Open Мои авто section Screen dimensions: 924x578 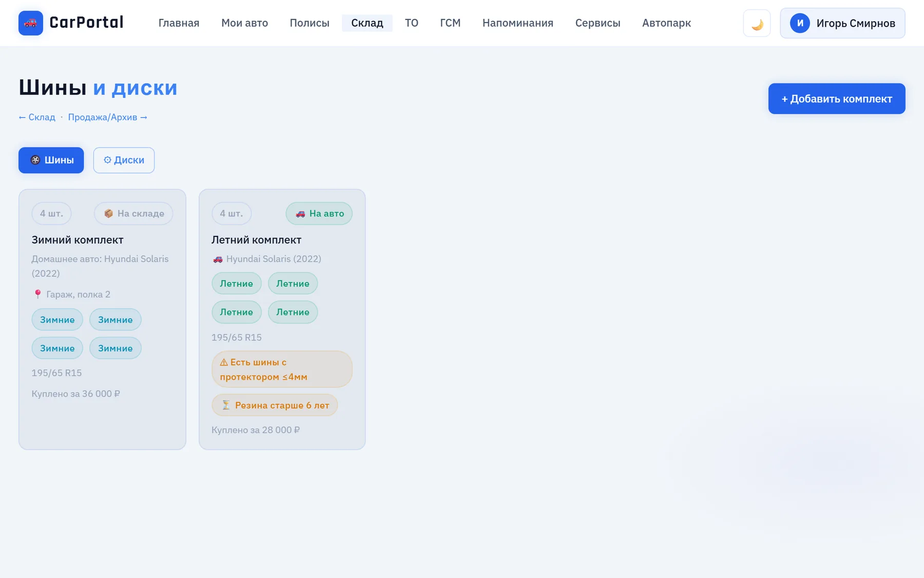tap(244, 23)
